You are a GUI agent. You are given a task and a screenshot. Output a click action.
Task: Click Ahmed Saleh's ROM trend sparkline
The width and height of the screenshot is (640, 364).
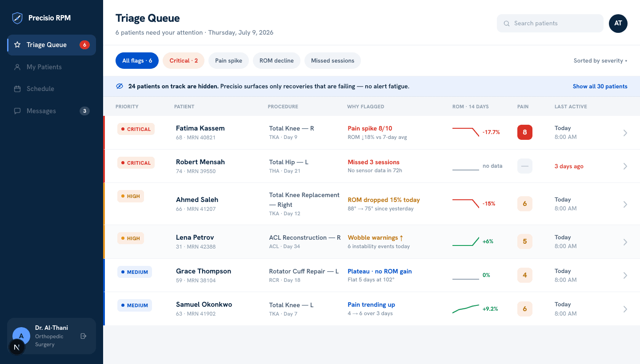466,204
